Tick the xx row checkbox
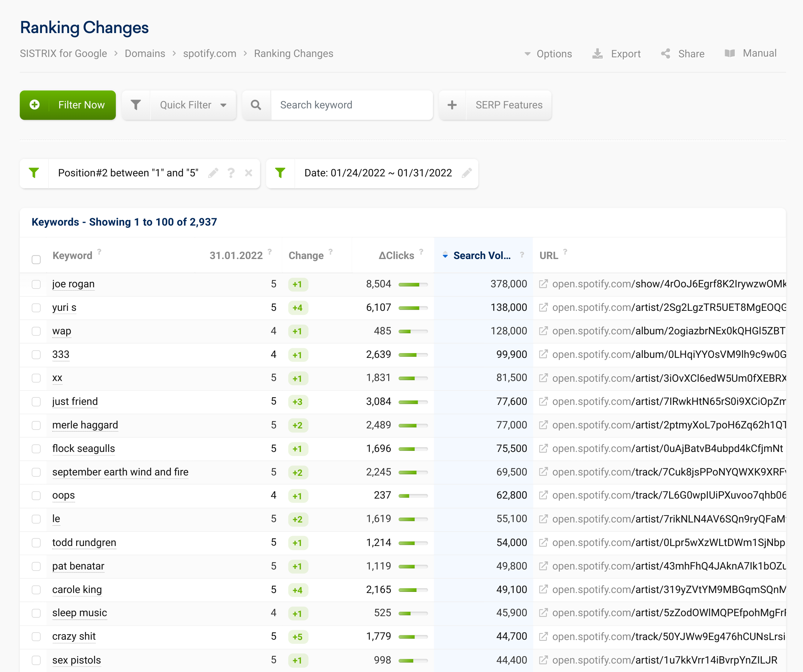 coord(36,378)
